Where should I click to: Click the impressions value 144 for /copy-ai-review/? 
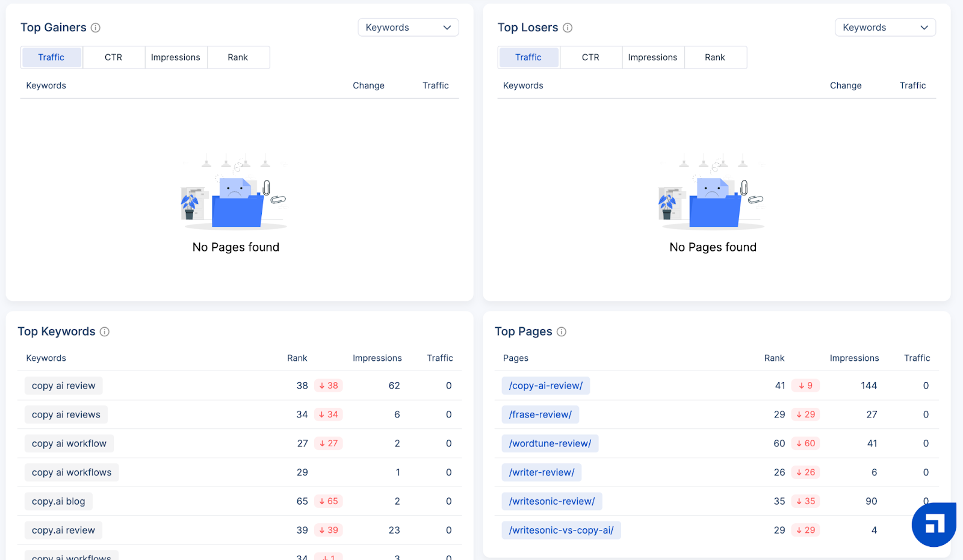pos(869,386)
